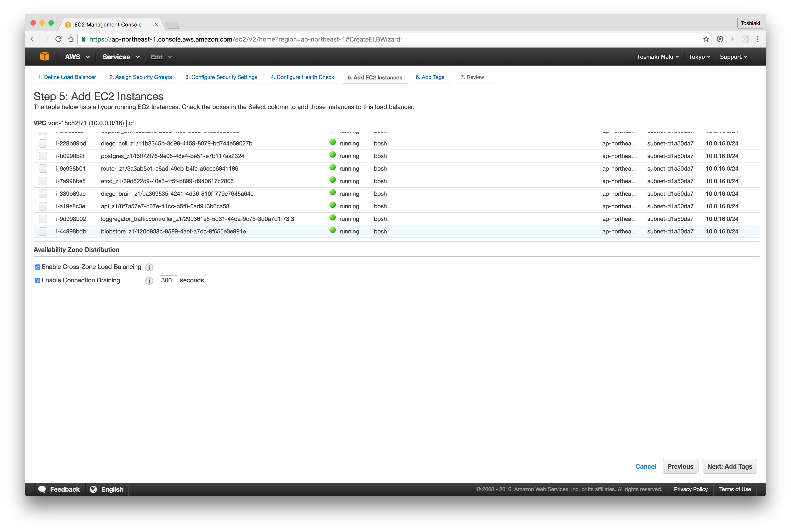Screen dimensions: 791x532
Task: Open step 7 Review
Action: (x=472, y=77)
